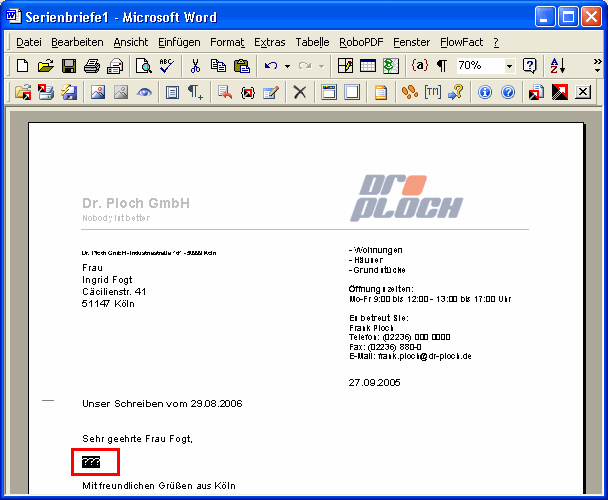608x500 pixels.
Task: Toggle the eye preview icon
Action: coord(144,92)
